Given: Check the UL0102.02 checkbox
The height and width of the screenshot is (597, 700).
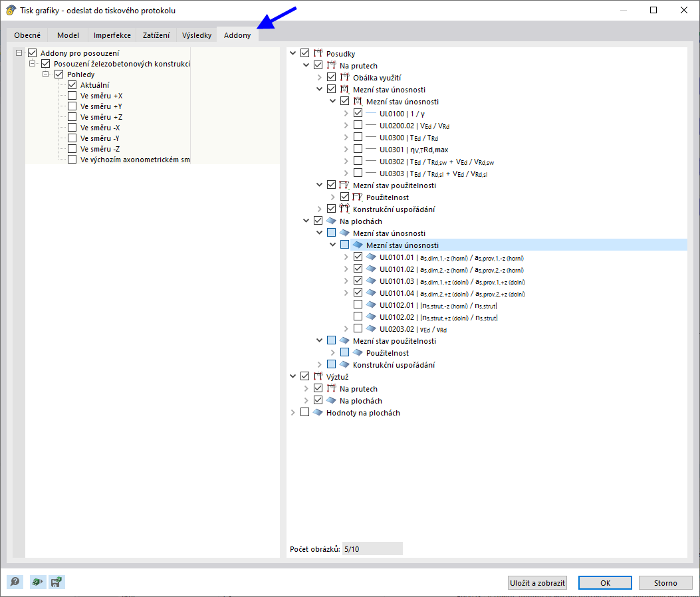Looking at the screenshot, I should (x=358, y=316).
